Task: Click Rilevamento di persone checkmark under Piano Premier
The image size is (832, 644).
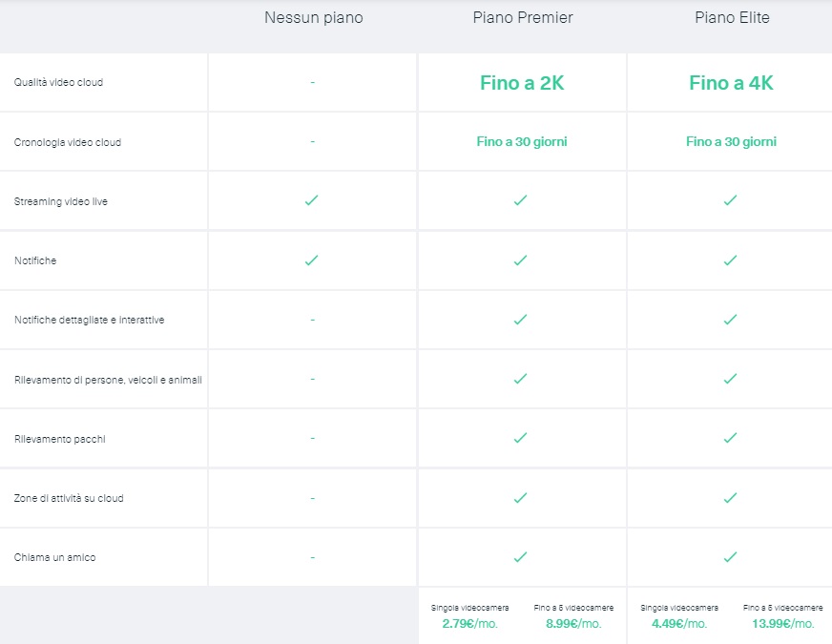Action: pos(521,378)
